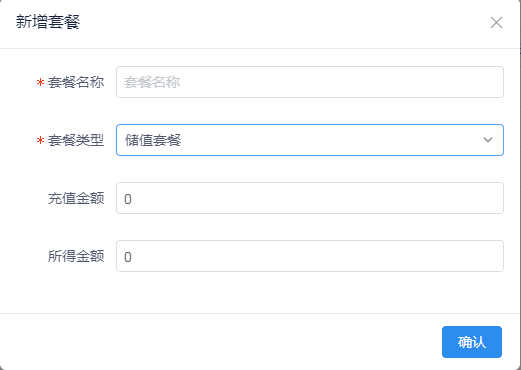Click the 0 value in 充值金额
The height and width of the screenshot is (370, 521).
click(x=128, y=199)
